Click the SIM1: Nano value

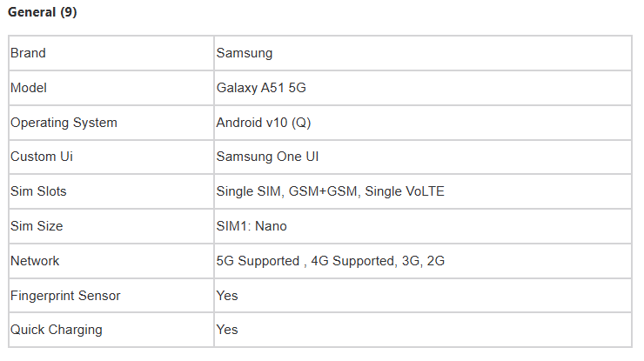(x=252, y=226)
